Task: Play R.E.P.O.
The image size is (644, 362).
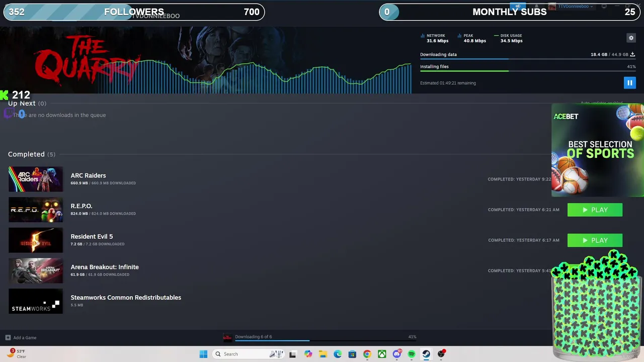Action: coord(595,210)
